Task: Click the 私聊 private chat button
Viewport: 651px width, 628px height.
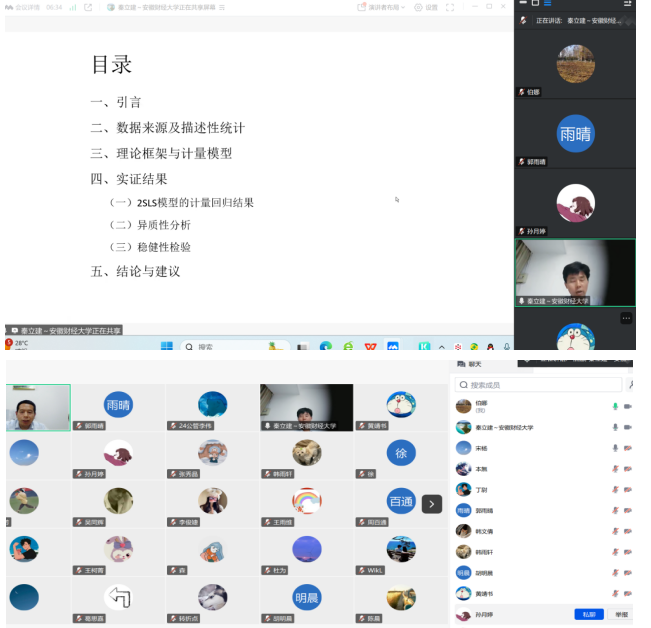Action: [588, 615]
